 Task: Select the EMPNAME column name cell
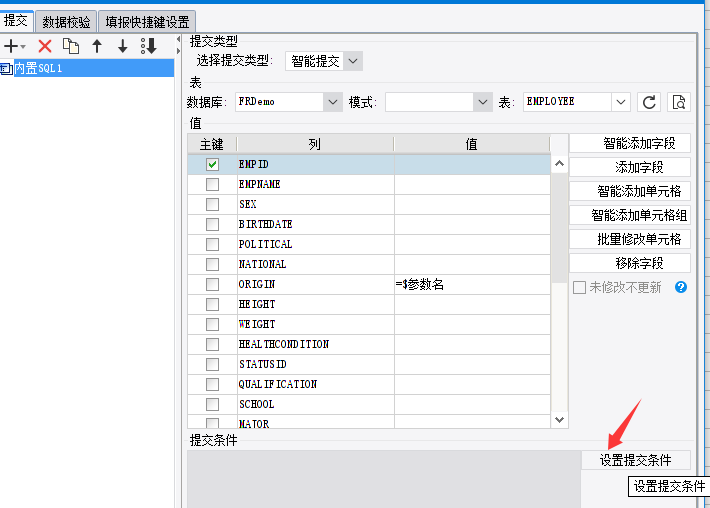(316, 184)
